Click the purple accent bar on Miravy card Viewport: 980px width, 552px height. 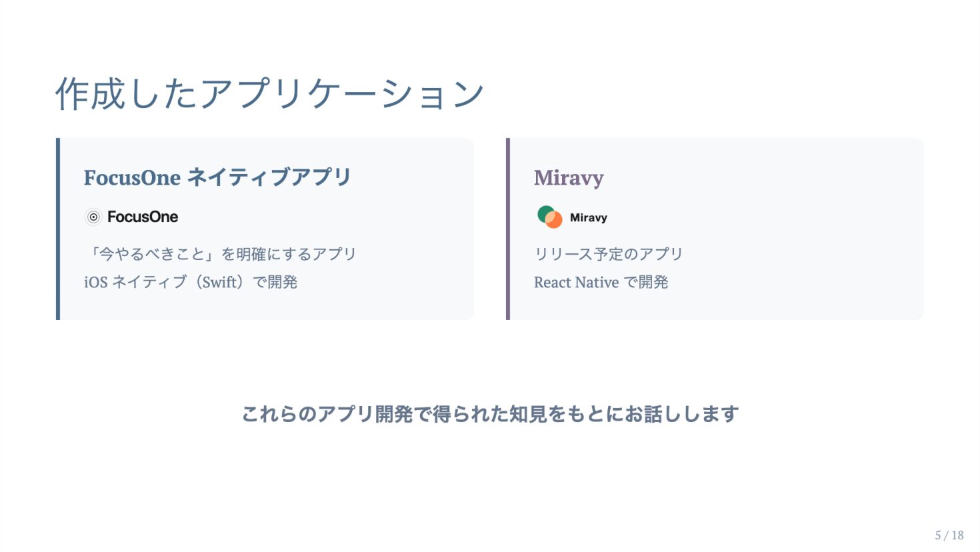click(x=508, y=229)
